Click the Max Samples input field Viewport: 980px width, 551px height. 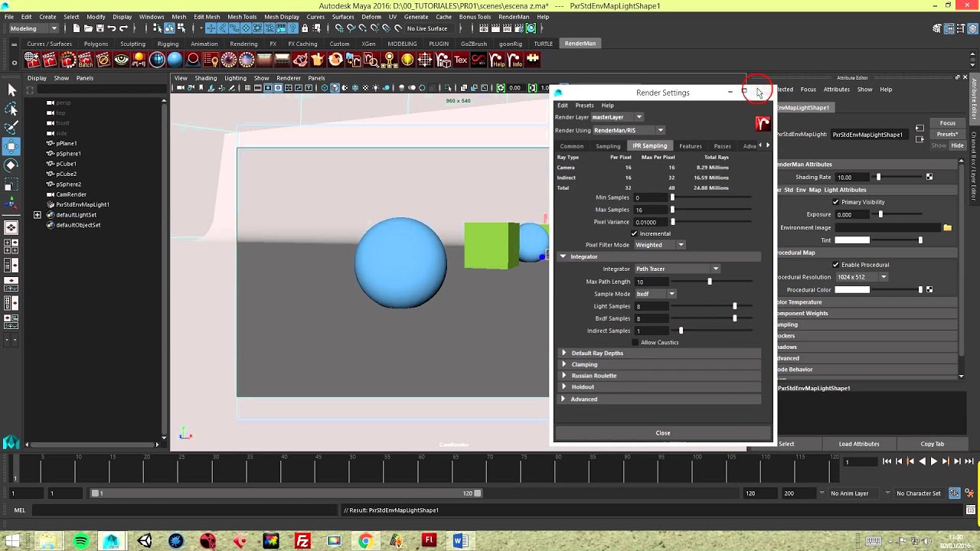(x=651, y=210)
